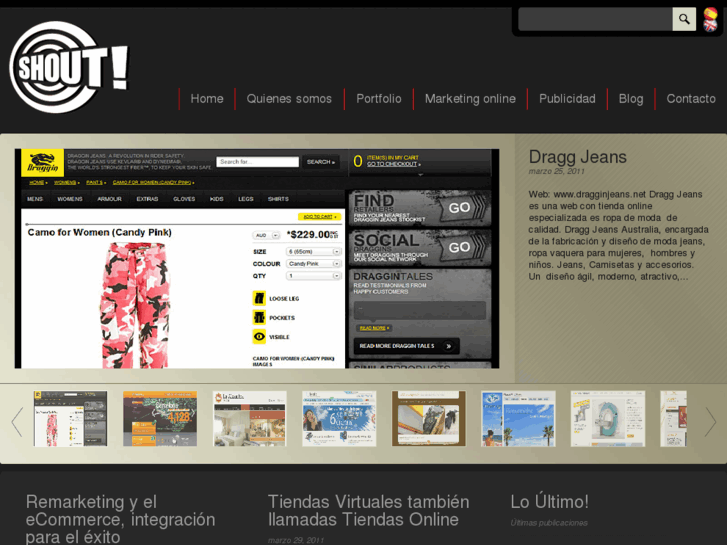Show previous thumbnails with left arrow
Screen dimensions: 727x545
point(17,422)
